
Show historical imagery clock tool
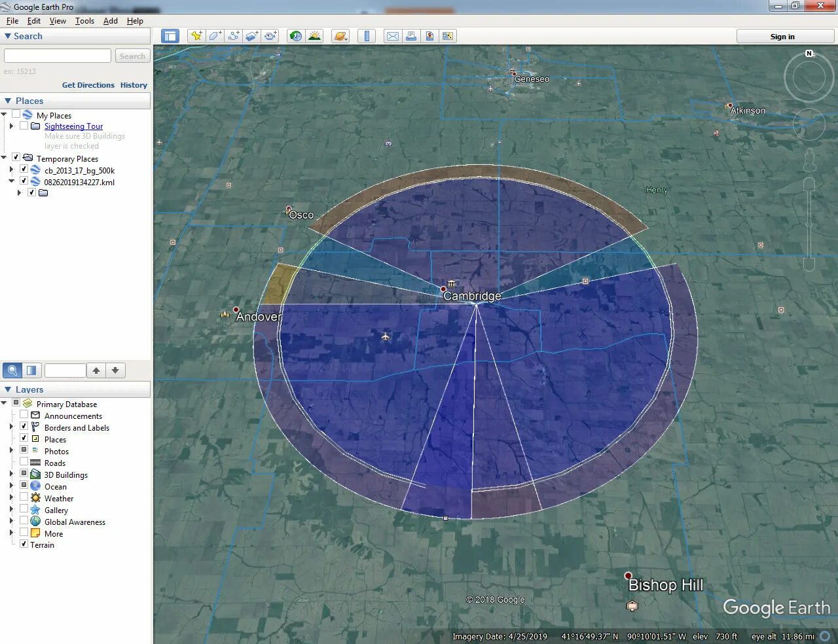[x=296, y=36]
